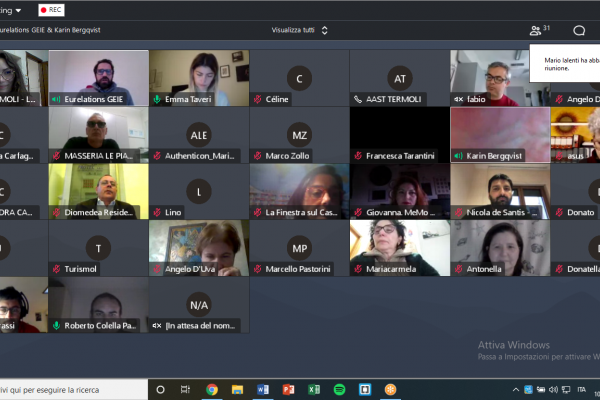Click muted mic icon beside Authenticon_Mari

[x=157, y=156]
